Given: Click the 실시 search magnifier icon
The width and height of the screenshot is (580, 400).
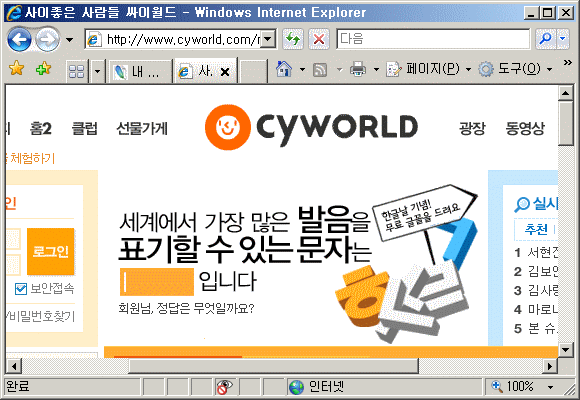Looking at the screenshot, I should tap(522, 204).
